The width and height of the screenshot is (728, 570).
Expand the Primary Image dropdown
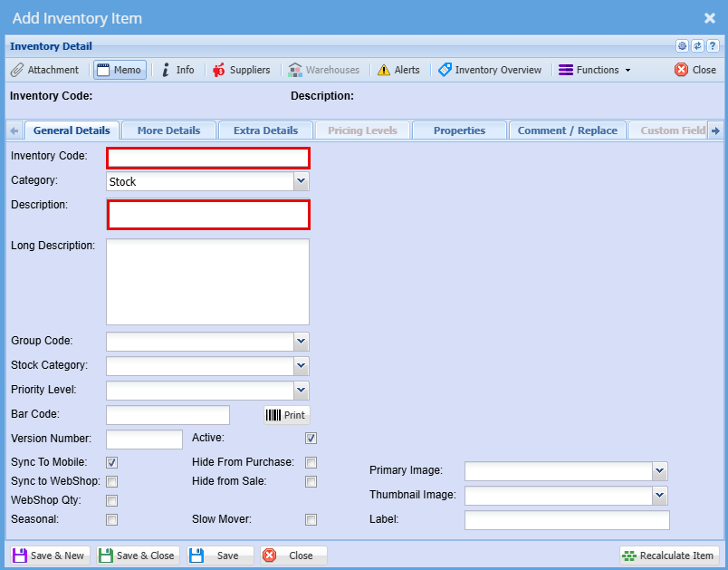tap(660, 470)
